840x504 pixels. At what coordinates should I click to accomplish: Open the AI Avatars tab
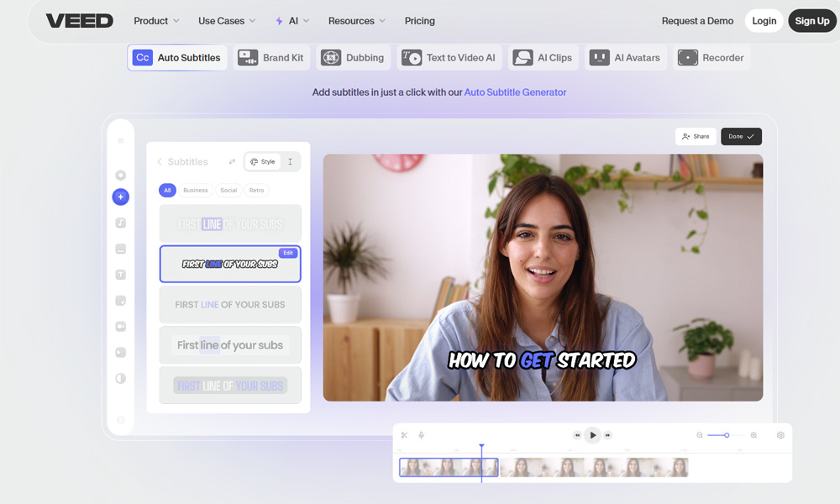click(x=625, y=57)
